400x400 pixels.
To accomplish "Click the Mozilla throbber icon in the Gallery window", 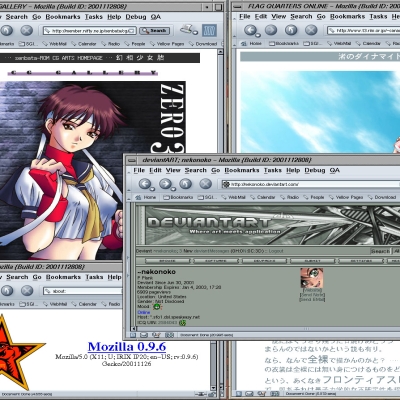I will pos(209,31).
